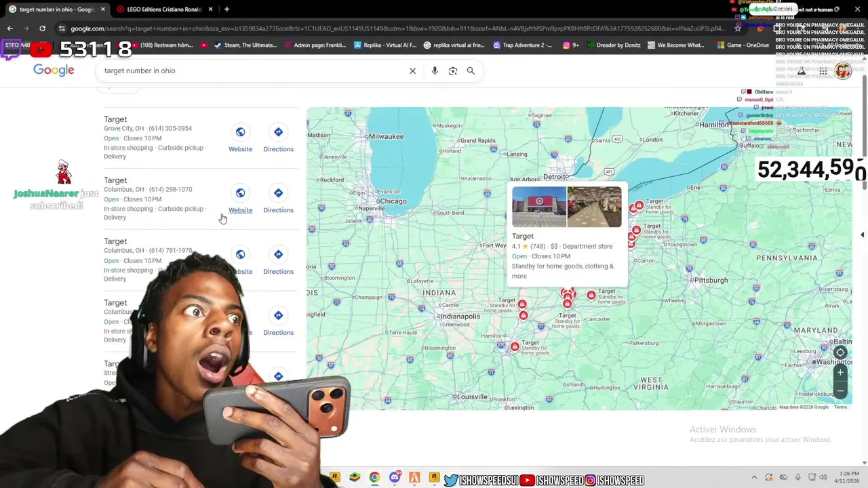Open the Admin page: Frankli bookmark
The image size is (868, 488).
pyautogui.click(x=314, y=45)
